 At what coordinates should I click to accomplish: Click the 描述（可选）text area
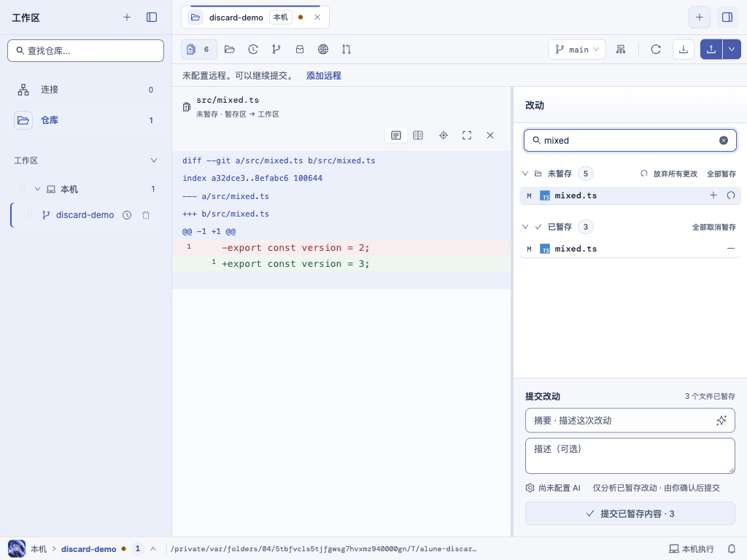click(x=630, y=456)
